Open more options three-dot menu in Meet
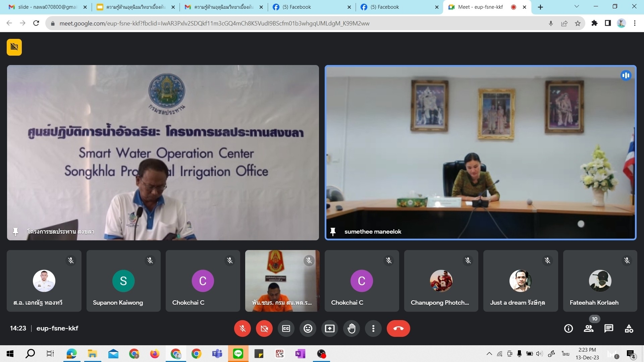 tap(373, 328)
